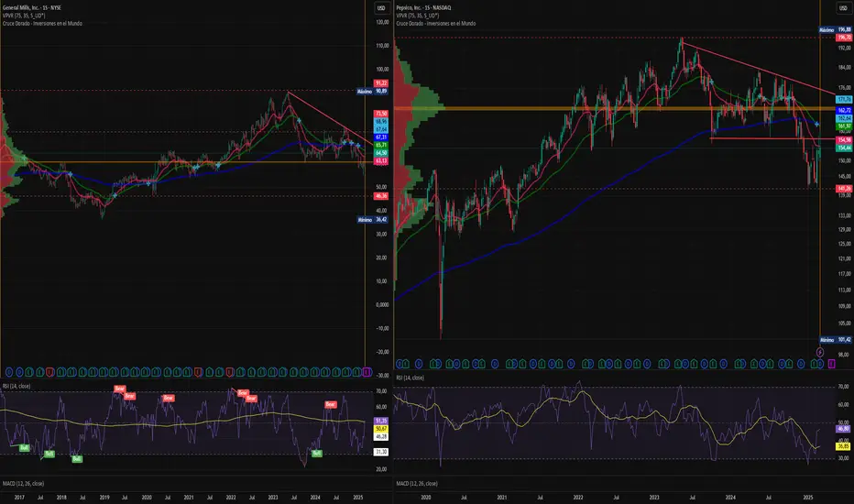
Task: Click the 2017 label on General Mills time axis
Action: [x=19, y=498]
